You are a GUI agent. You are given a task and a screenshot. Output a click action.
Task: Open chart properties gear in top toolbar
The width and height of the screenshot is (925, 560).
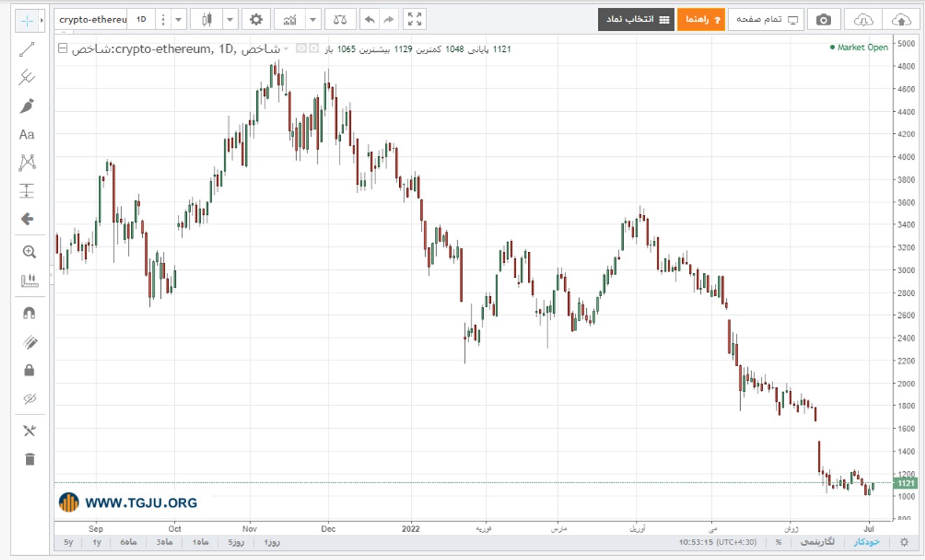coord(256,20)
